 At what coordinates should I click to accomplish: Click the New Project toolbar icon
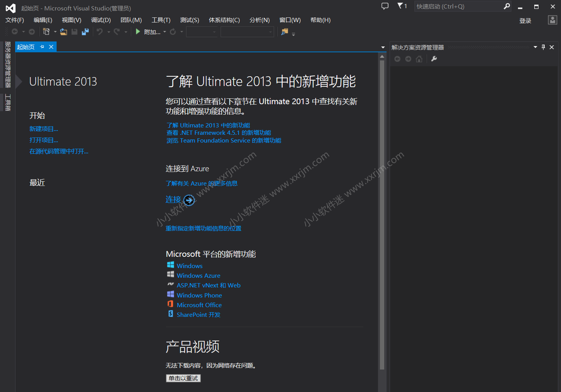click(47, 32)
